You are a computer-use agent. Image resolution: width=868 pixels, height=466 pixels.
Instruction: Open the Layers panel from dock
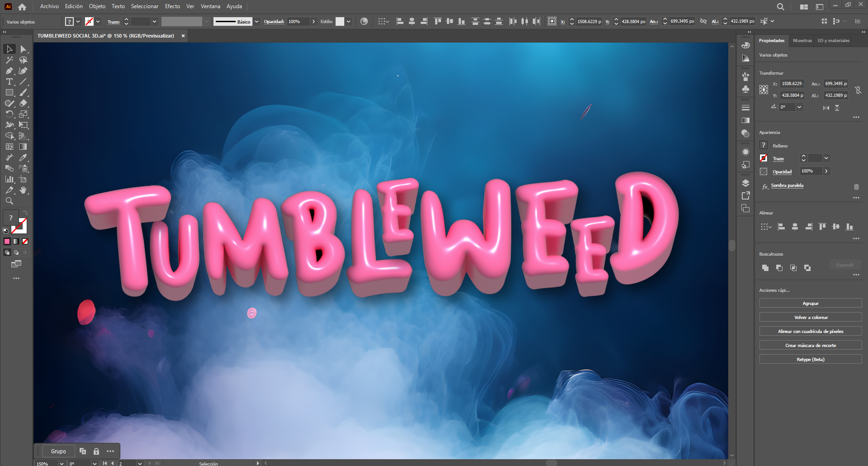[x=745, y=183]
